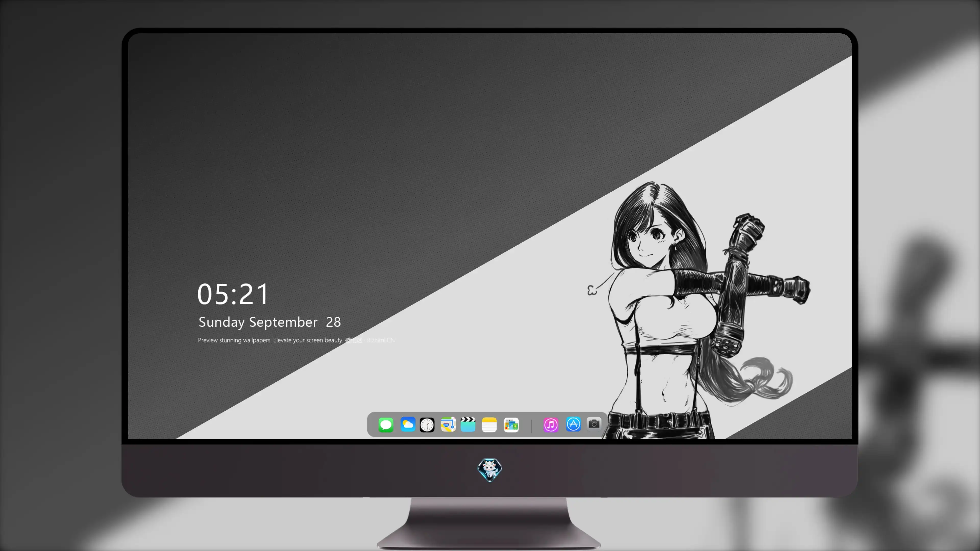Open the blue App Store icon
This screenshot has height=551, width=980.
tap(573, 424)
